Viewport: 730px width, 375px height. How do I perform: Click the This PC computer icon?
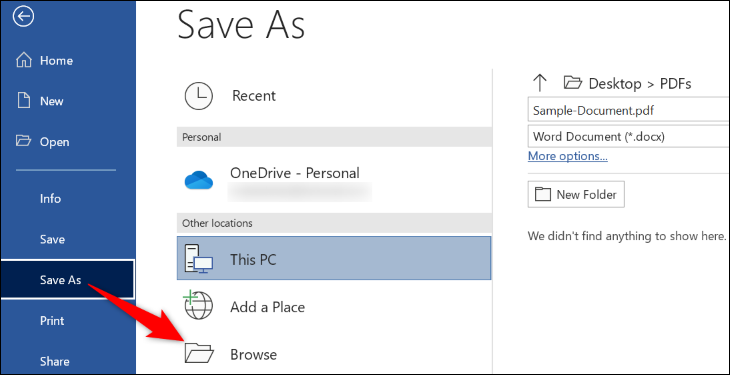coord(198,258)
